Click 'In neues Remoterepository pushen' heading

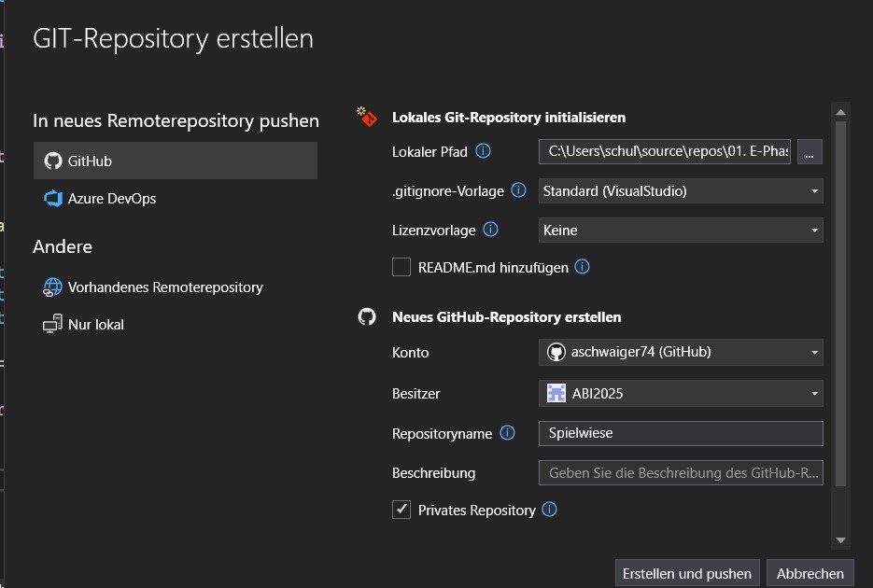[176, 120]
